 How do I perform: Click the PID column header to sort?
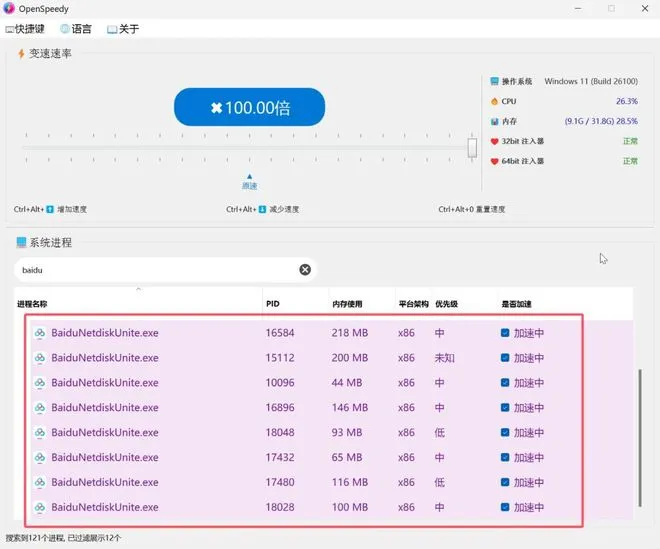coord(273,303)
